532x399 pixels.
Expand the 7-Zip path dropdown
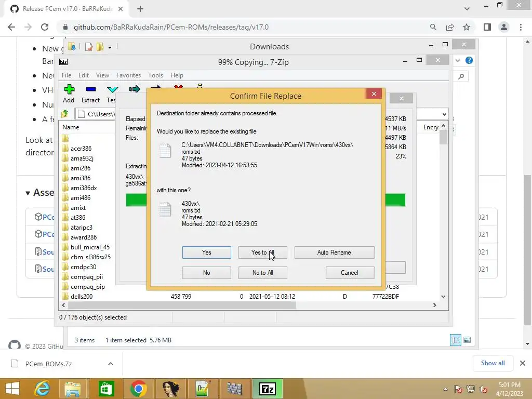[x=444, y=114]
